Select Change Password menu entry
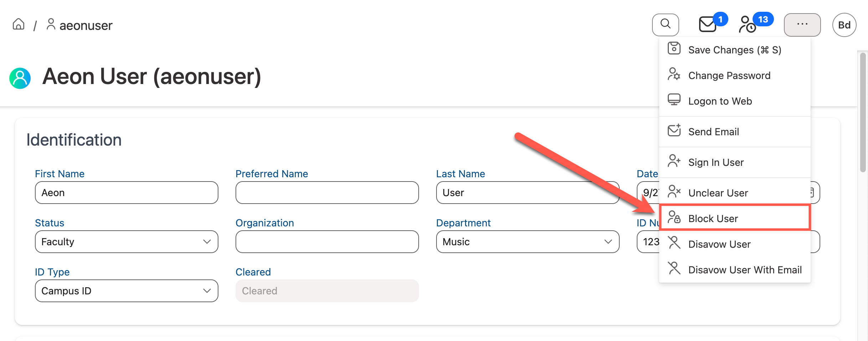 coord(729,75)
